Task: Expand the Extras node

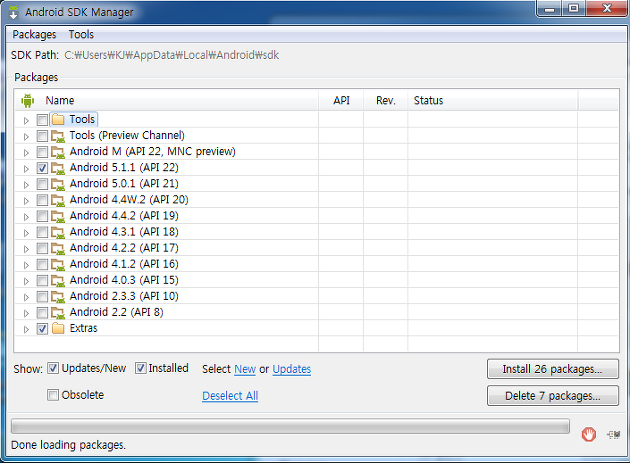Action: point(26,329)
